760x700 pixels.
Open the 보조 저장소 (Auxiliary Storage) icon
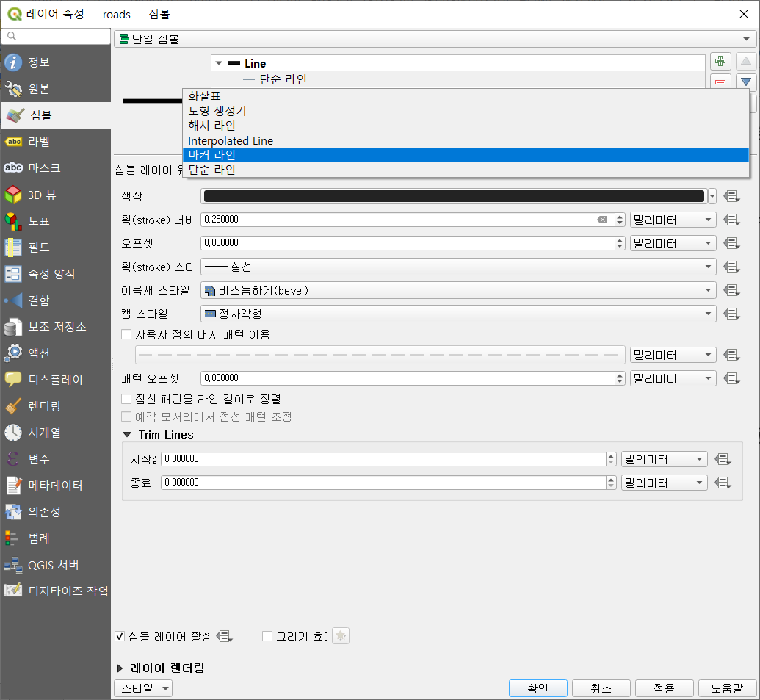13,327
